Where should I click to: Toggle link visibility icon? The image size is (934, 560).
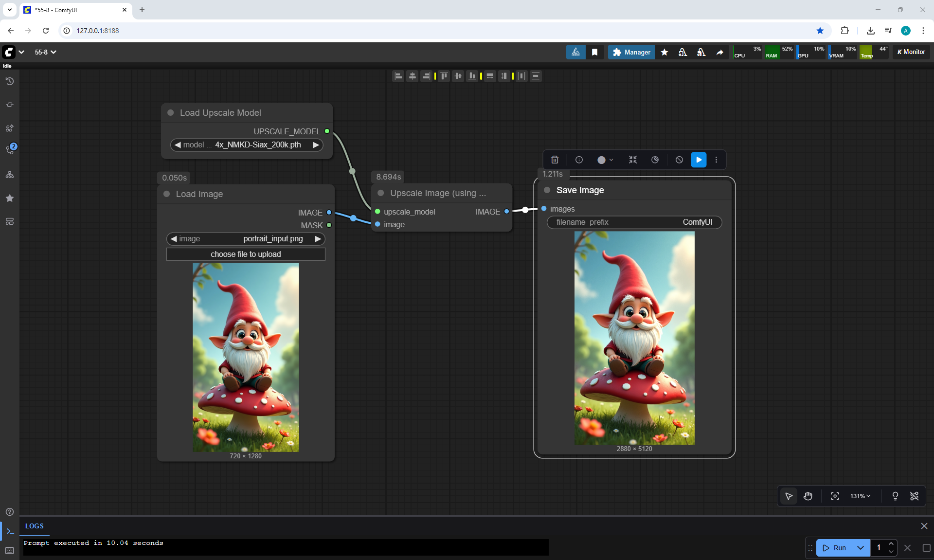click(914, 496)
